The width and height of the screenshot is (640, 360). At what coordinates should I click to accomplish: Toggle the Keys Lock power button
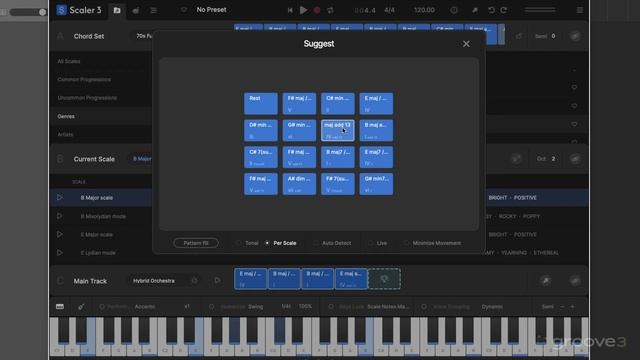pyautogui.click(x=331, y=307)
